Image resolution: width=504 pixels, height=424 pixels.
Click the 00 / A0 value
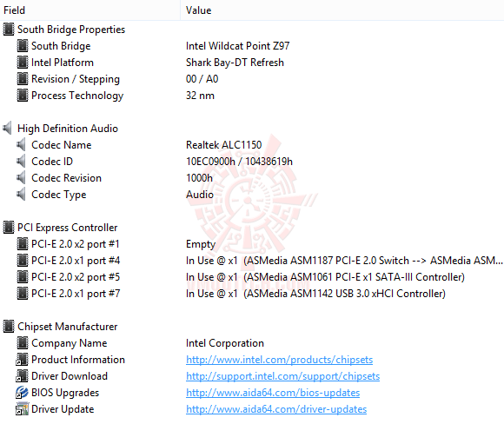[x=202, y=79]
